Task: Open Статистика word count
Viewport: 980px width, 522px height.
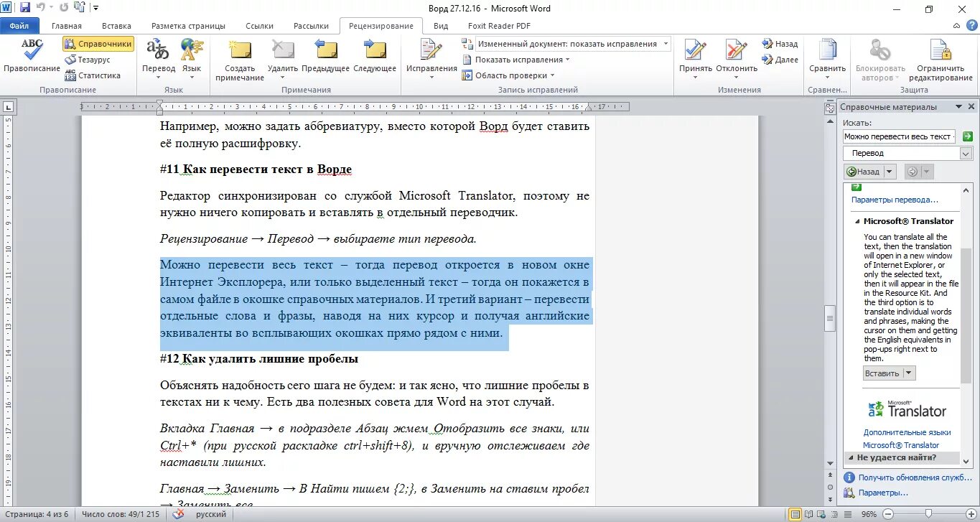Action: 93,75
